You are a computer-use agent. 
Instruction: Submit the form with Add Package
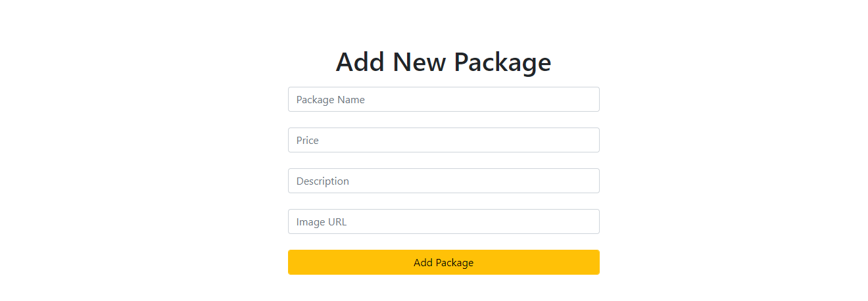[x=443, y=262]
